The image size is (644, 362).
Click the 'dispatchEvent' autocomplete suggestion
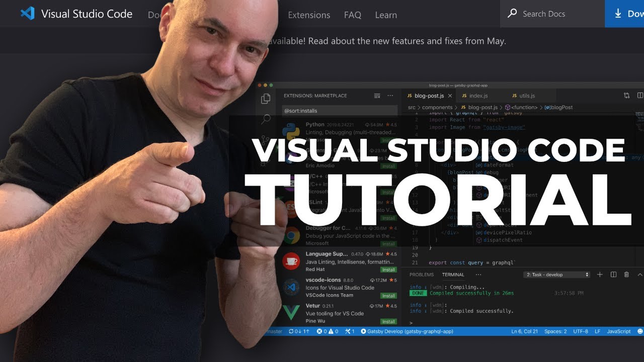[500, 240]
